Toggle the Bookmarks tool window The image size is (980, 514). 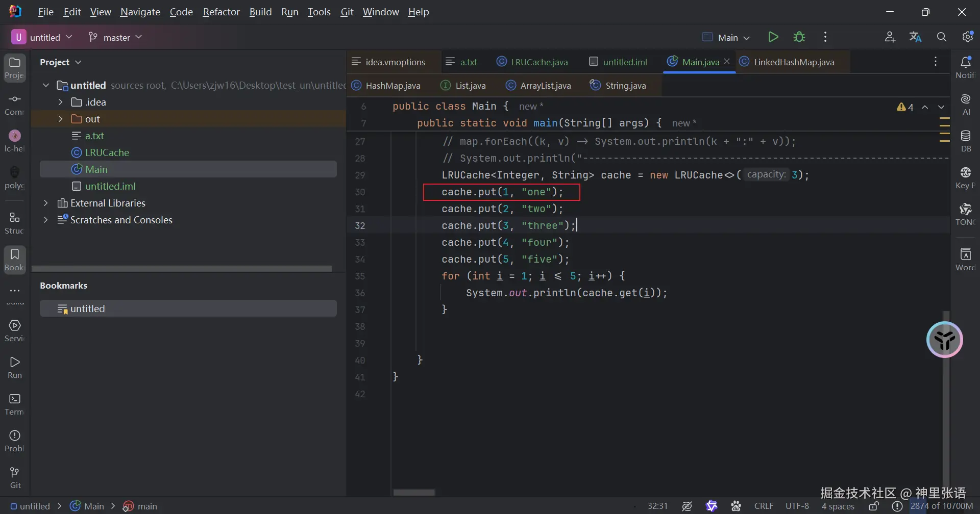15,260
